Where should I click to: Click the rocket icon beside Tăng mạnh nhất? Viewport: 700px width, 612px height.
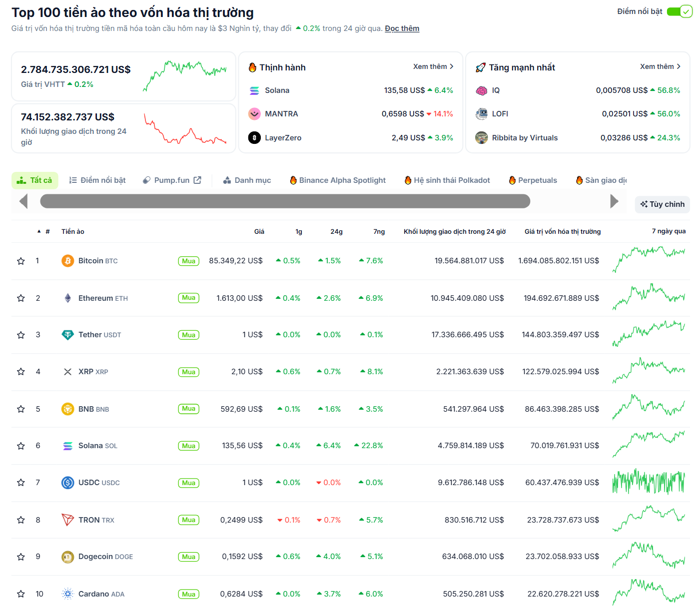tap(481, 67)
